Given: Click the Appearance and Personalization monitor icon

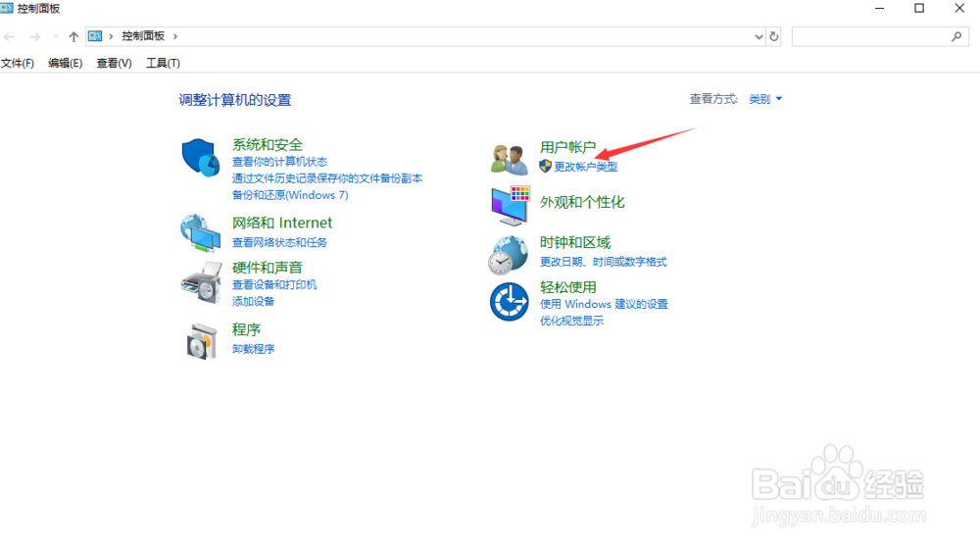Looking at the screenshot, I should point(510,205).
